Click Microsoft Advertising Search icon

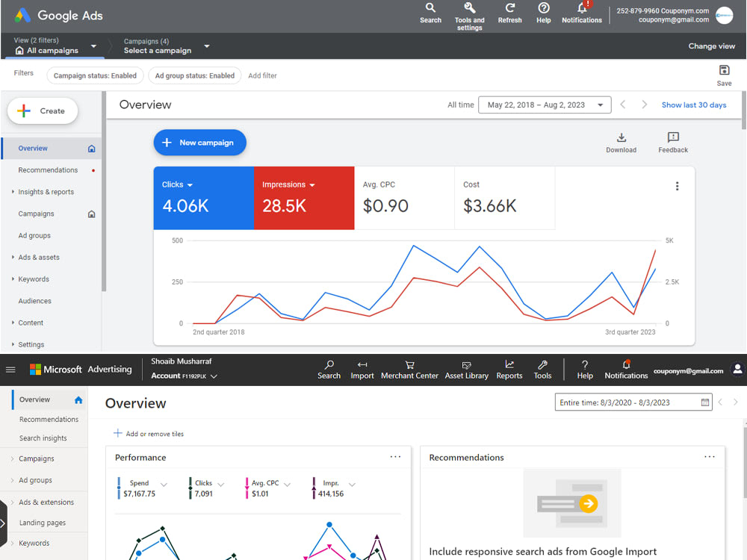click(329, 365)
